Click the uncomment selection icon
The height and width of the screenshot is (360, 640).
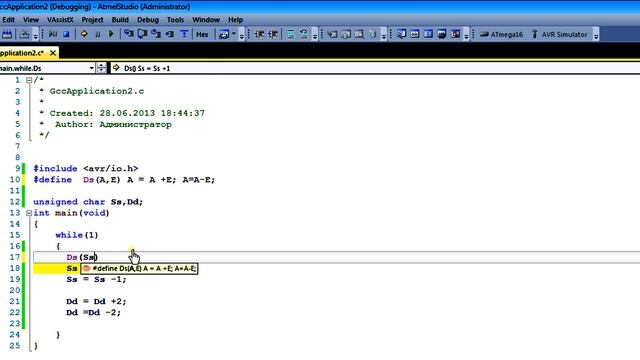[x=304, y=35]
